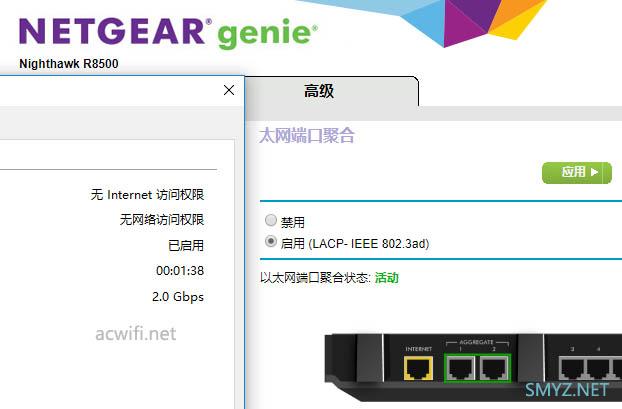Click the Nighthawk R8500 model label
Image resolution: width=622 pixels, height=409 pixels.
[x=69, y=63]
